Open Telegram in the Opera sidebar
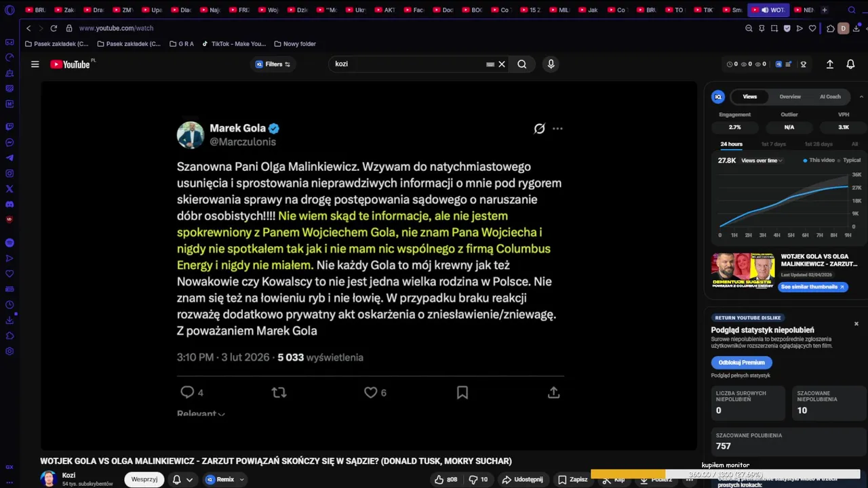This screenshot has height=488, width=868. click(x=9, y=157)
